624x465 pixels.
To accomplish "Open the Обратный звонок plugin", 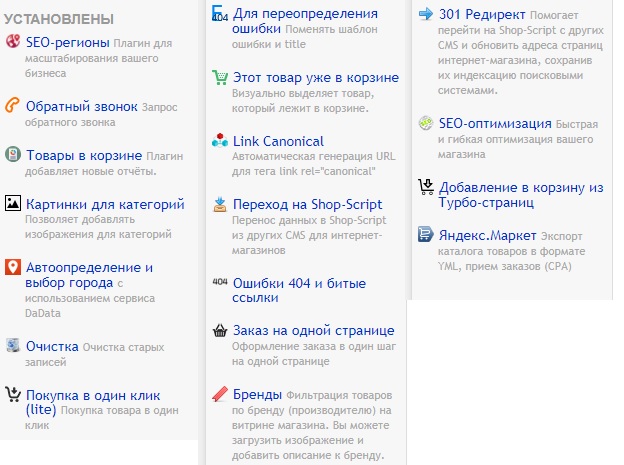I will 82,106.
